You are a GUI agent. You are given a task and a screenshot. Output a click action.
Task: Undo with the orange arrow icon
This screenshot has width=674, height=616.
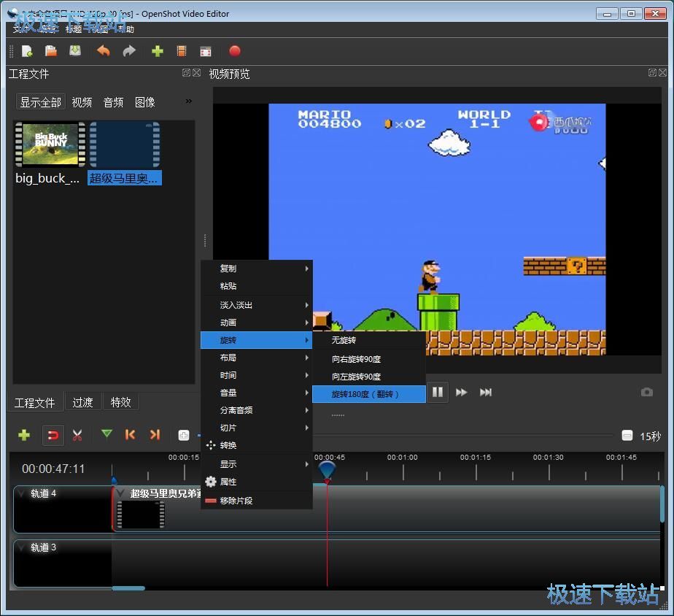(x=104, y=51)
